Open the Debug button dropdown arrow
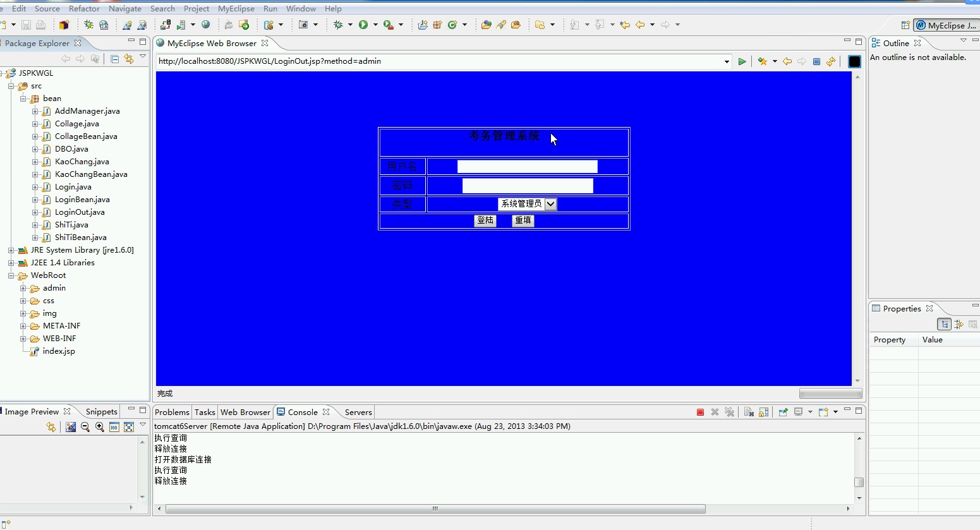 click(x=350, y=25)
